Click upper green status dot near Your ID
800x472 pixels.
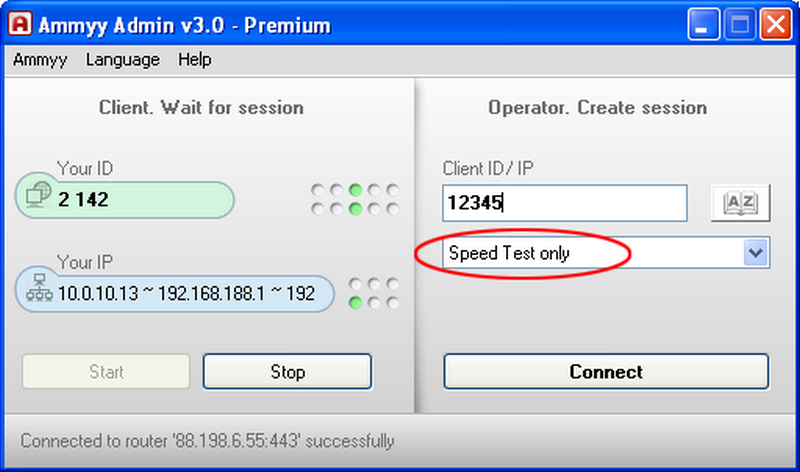pos(355,190)
